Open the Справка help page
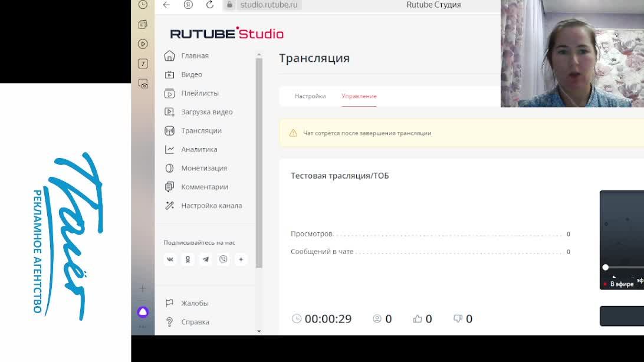The image size is (644, 362). coord(195,322)
